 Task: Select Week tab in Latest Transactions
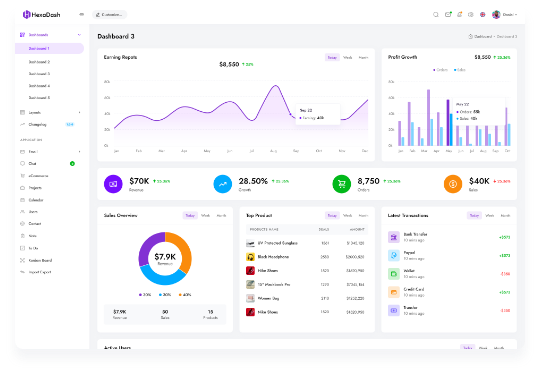490,216
